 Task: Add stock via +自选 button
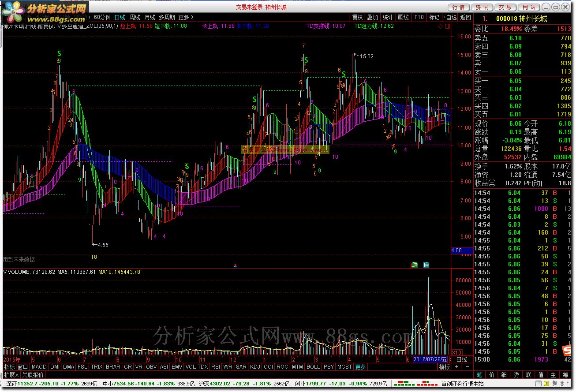(x=450, y=17)
